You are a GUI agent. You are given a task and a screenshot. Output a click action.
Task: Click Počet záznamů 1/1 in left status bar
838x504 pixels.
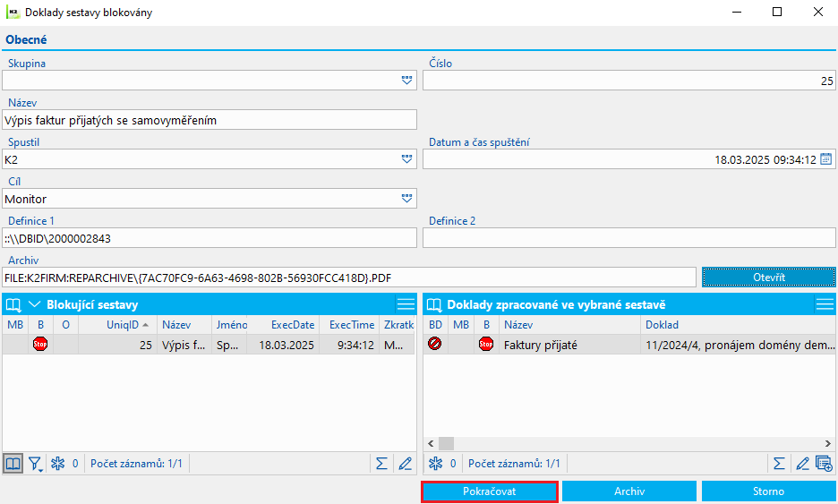click(x=136, y=464)
